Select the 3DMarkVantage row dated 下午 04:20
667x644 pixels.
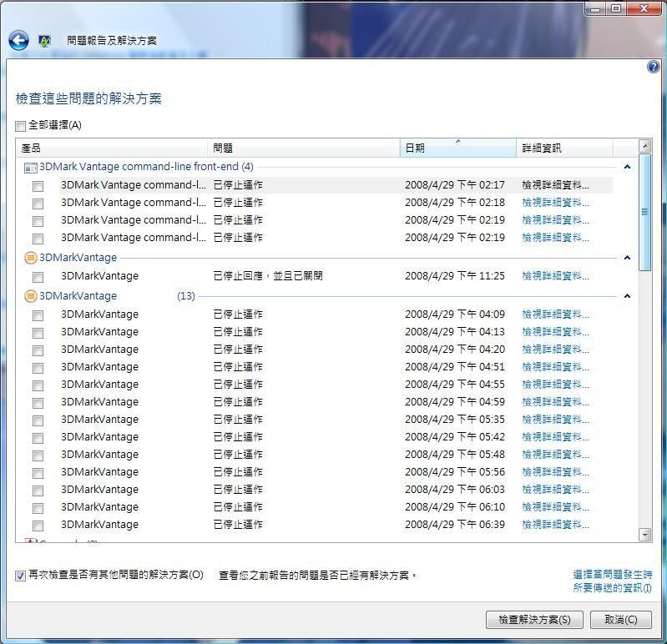336,349
